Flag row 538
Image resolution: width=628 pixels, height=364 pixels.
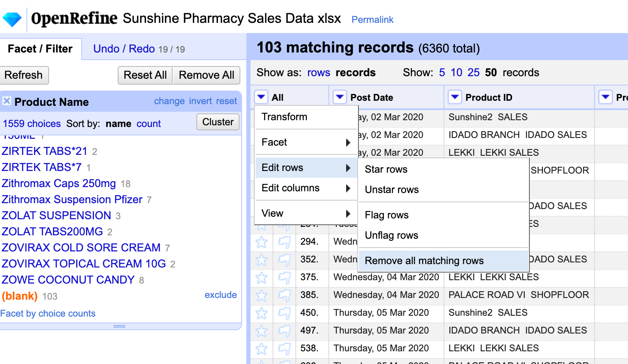tap(284, 349)
